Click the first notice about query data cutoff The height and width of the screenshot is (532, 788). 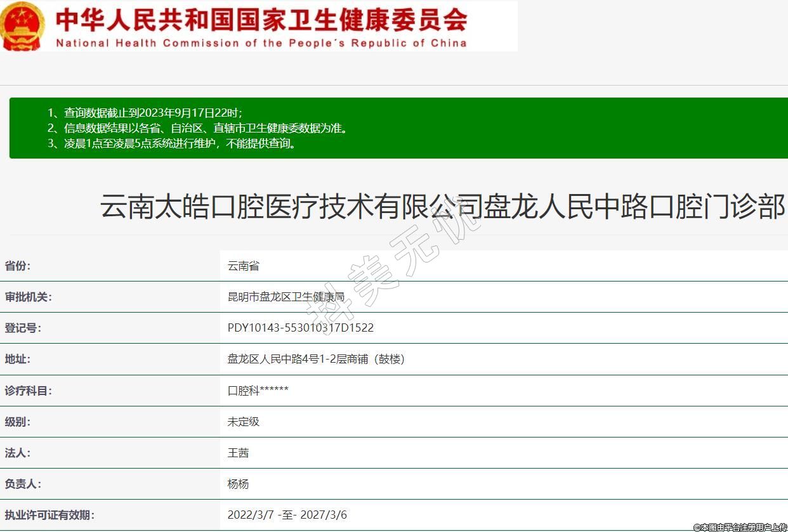click(x=145, y=113)
